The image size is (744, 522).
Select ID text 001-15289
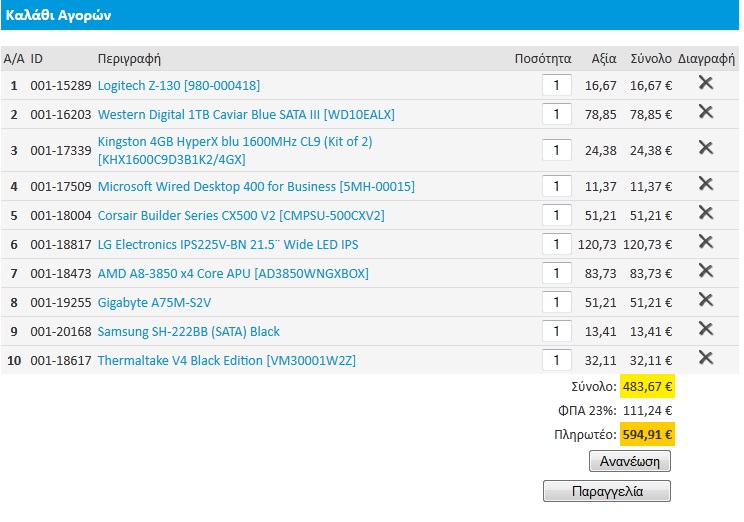point(61,85)
